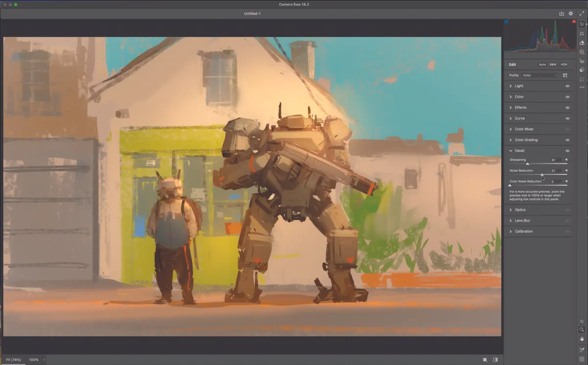Click the Sharpening slider handle

click(x=527, y=163)
